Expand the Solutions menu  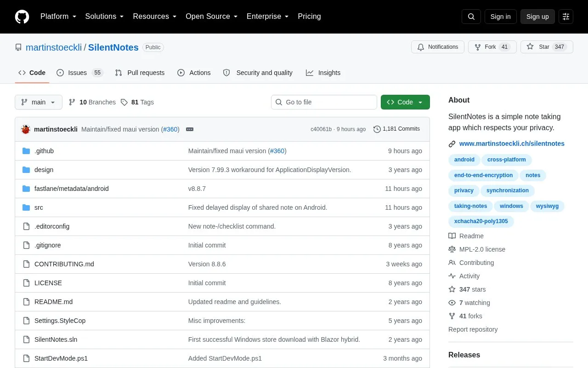pos(105,17)
